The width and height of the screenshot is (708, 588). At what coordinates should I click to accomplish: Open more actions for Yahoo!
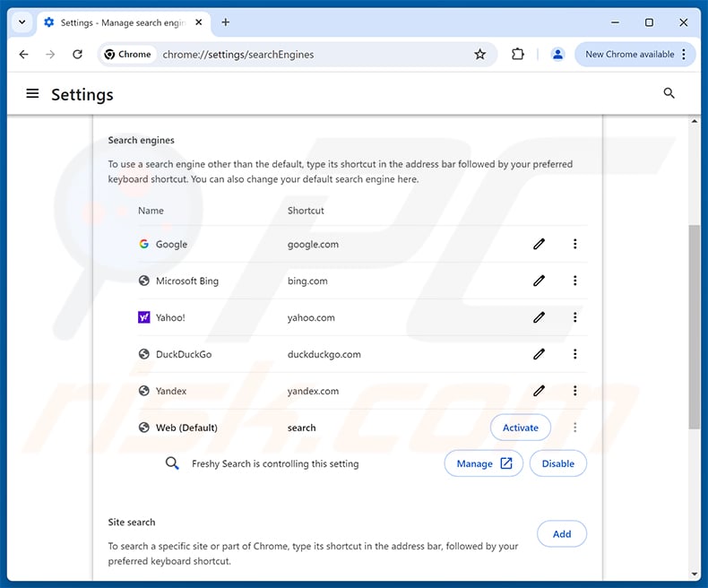574,317
